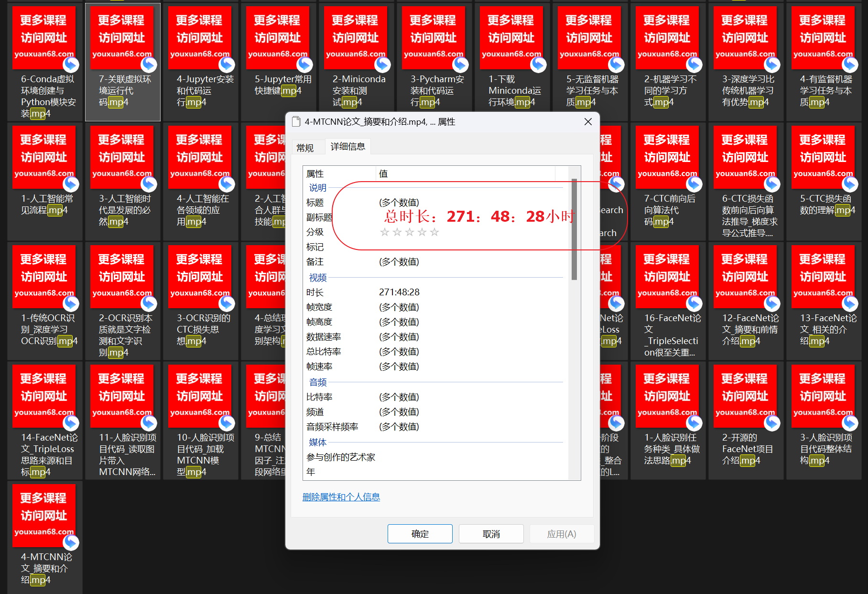
Task: Click the 媒体 section heading
Action: tap(317, 442)
